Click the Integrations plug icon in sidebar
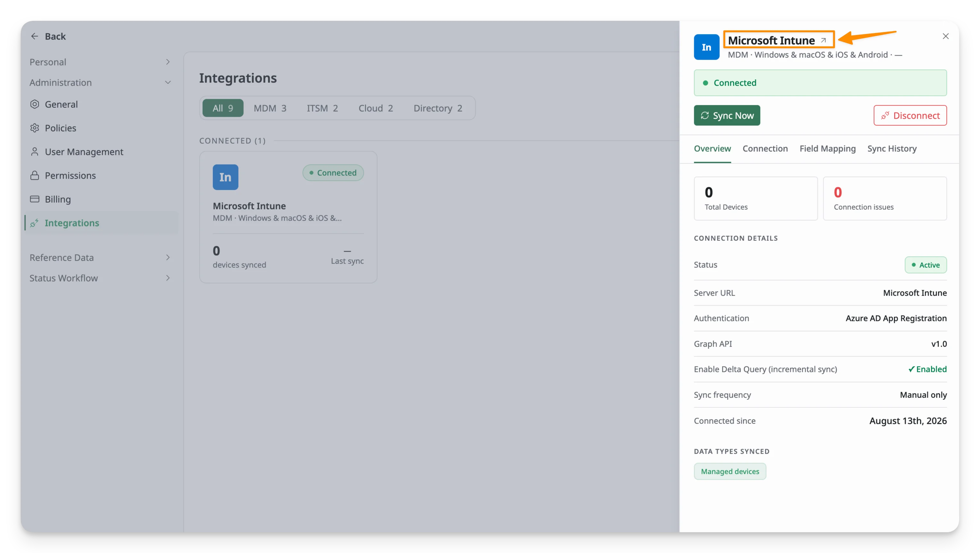980x553 pixels. tap(35, 223)
